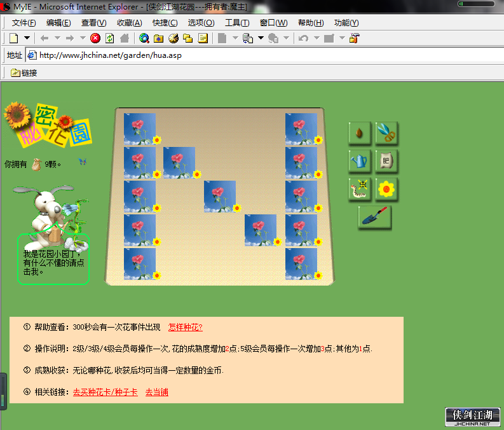This screenshot has height=430, width=504.
Task: Expand the Forward history dropdown arrow
Action: (83, 38)
